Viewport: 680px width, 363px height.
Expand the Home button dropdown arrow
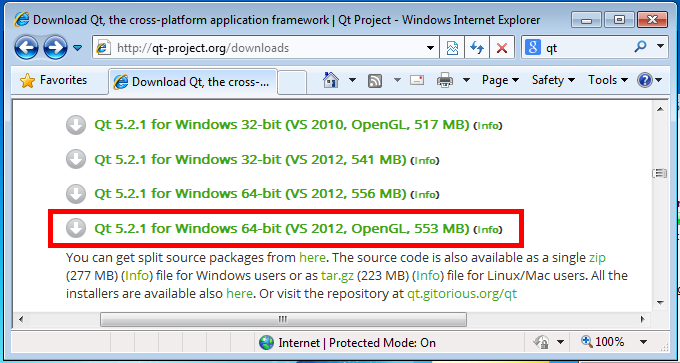[x=352, y=80]
